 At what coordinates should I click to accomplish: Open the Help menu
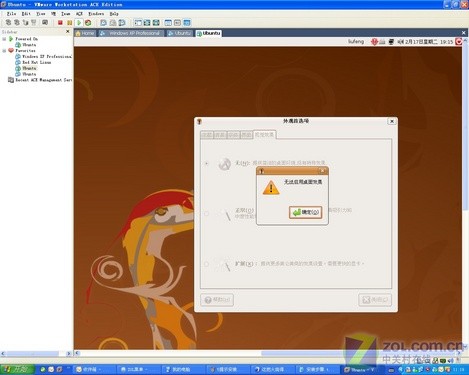[x=114, y=14]
